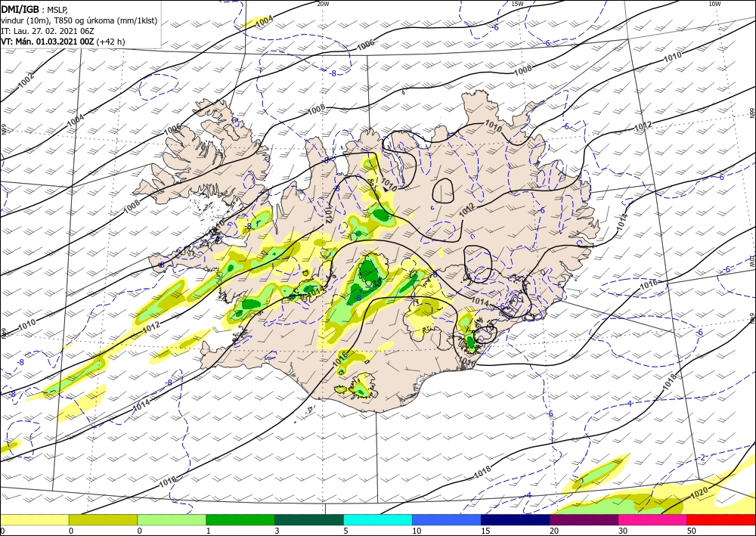Click the 'IT: Lau. 27. 02. 2021 06Z' line

click(47, 31)
